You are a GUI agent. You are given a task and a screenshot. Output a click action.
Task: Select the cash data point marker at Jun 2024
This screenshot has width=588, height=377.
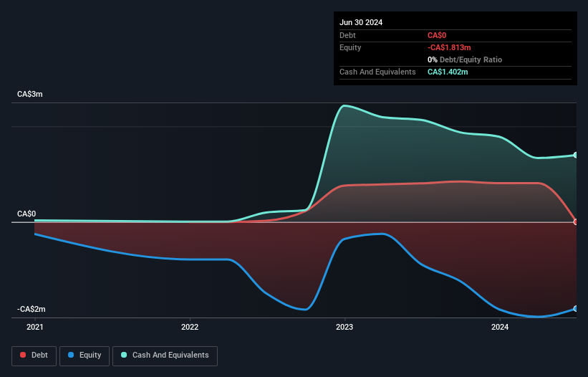[x=576, y=155]
